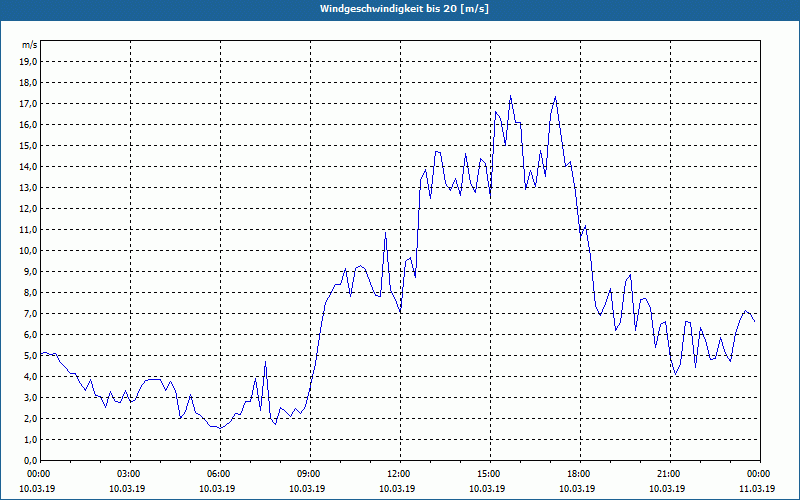
Task: Click the '7,0' y-axis label
Action: (x=31, y=314)
